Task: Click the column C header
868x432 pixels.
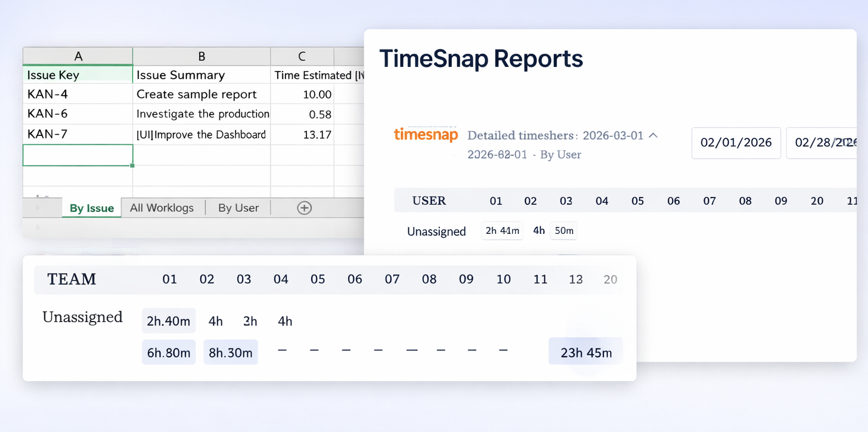Action: click(302, 56)
